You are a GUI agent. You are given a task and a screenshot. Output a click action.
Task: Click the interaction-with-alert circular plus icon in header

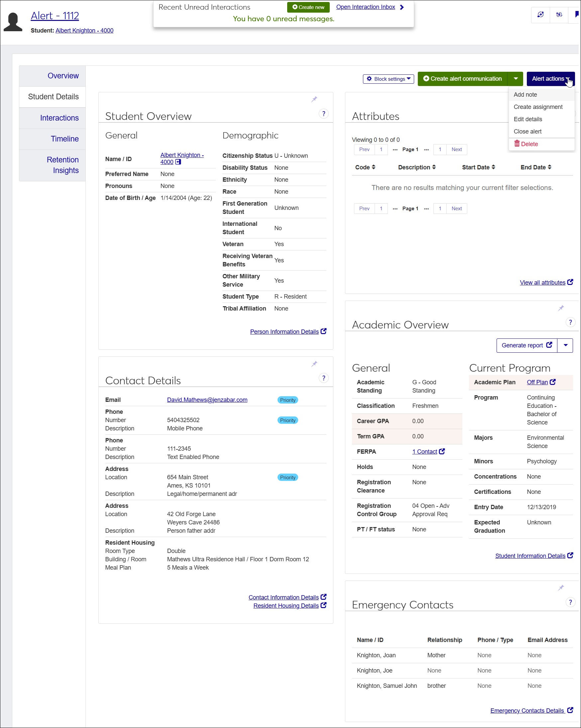tap(540, 15)
